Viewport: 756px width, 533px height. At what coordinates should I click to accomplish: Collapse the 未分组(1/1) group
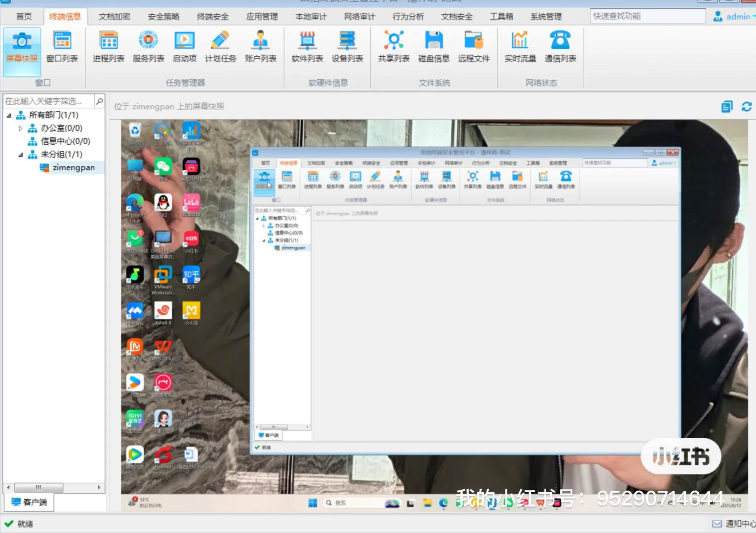click(20, 154)
